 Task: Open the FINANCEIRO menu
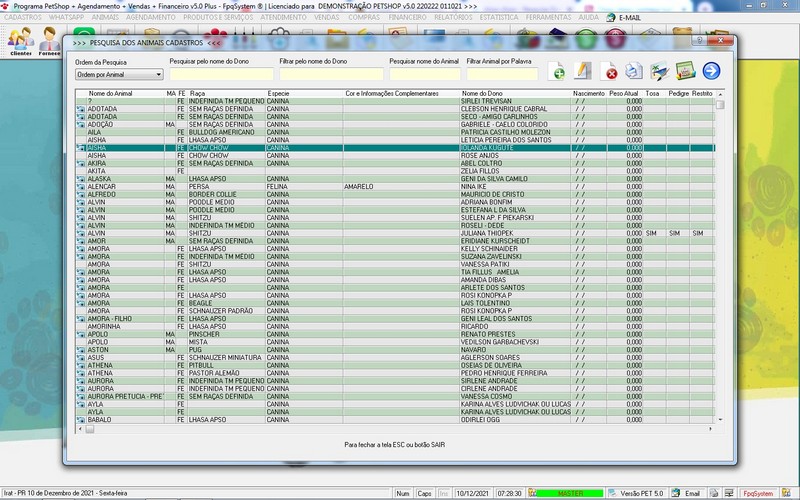(407, 17)
